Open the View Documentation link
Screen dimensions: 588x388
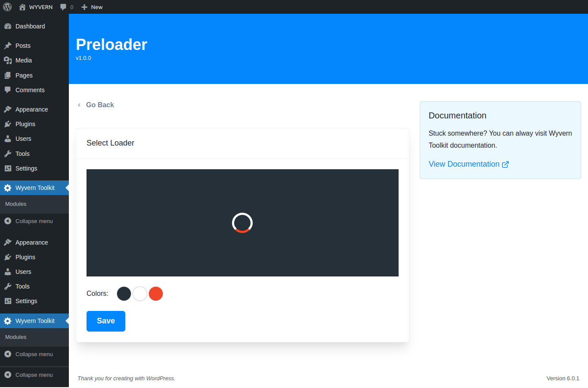[469, 164]
